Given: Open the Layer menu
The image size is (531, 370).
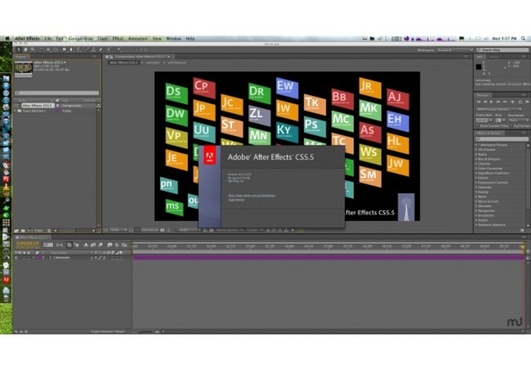Looking at the screenshot, I should [103, 39].
